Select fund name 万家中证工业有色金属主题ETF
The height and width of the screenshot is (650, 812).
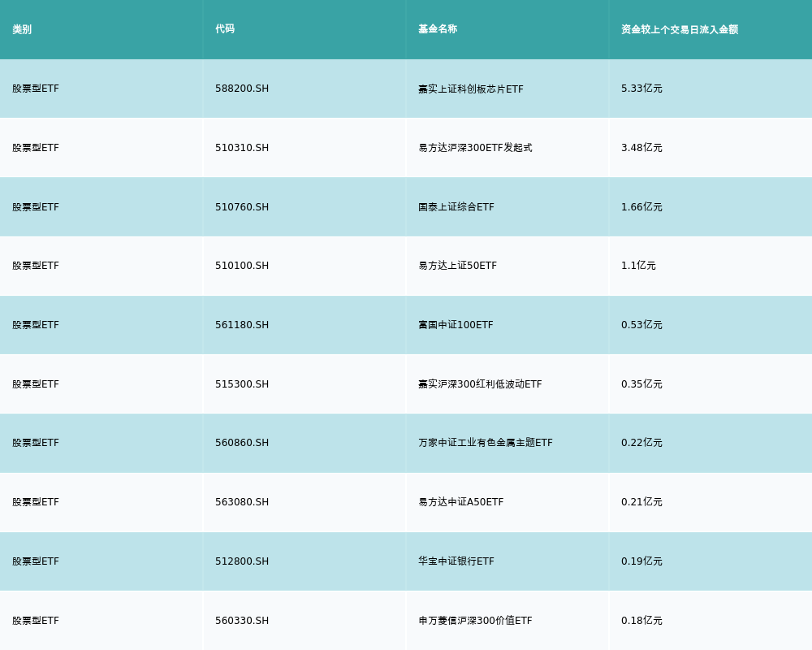click(486, 443)
